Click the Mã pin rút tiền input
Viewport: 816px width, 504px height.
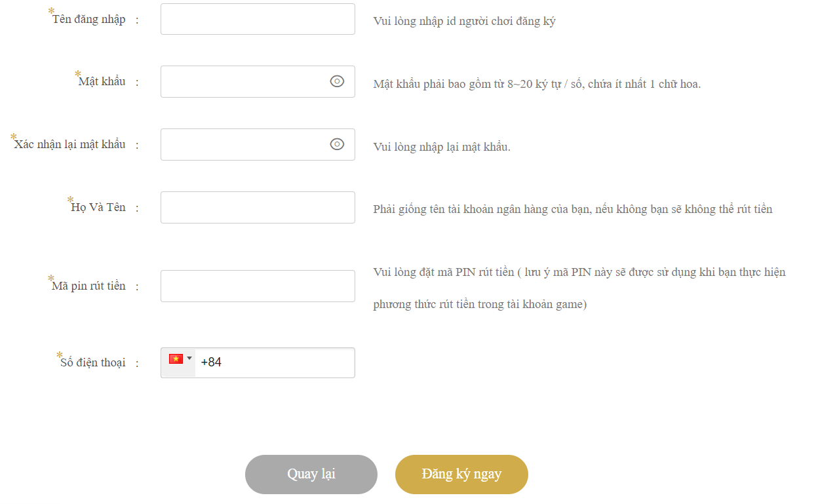[x=258, y=286]
